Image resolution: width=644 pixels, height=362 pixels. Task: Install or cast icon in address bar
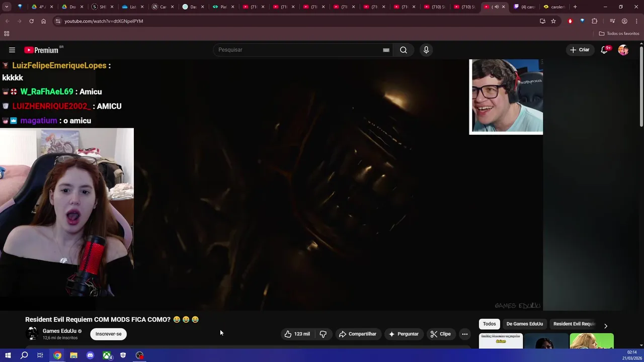(542, 21)
